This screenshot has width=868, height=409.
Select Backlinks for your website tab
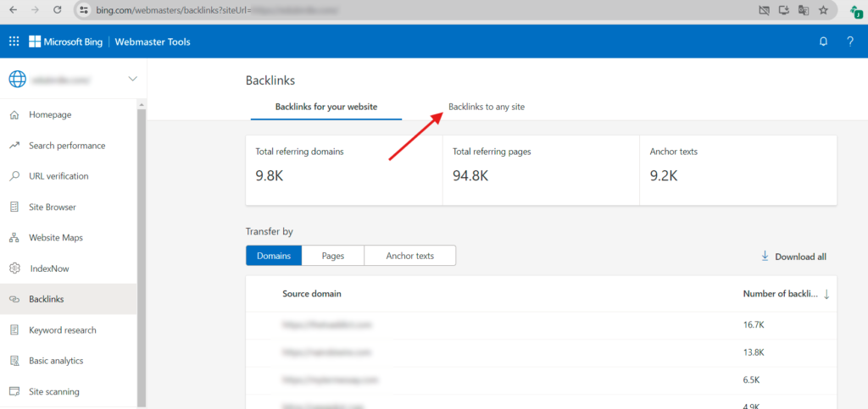pyautogui.click(x=325, y=107)
